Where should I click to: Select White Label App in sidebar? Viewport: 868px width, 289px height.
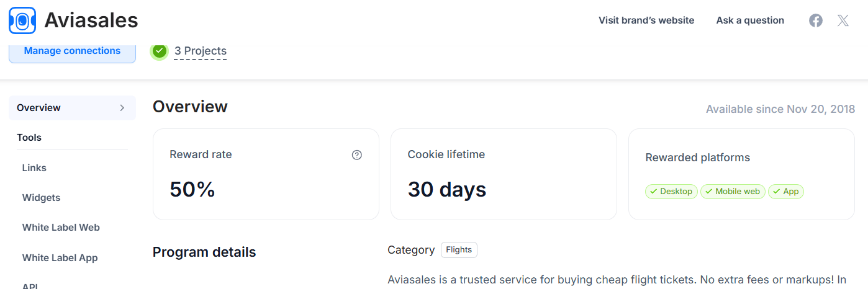click(x=60, y=258)
